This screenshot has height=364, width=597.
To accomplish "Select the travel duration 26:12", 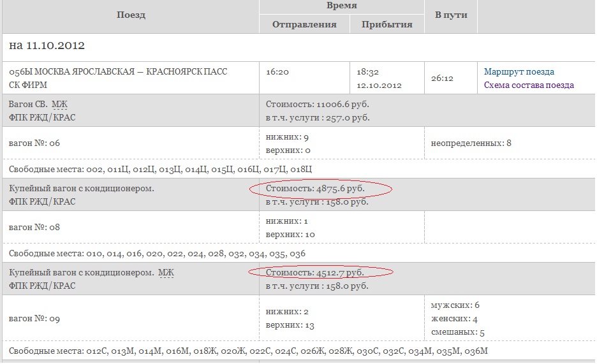I will point(442,78).
